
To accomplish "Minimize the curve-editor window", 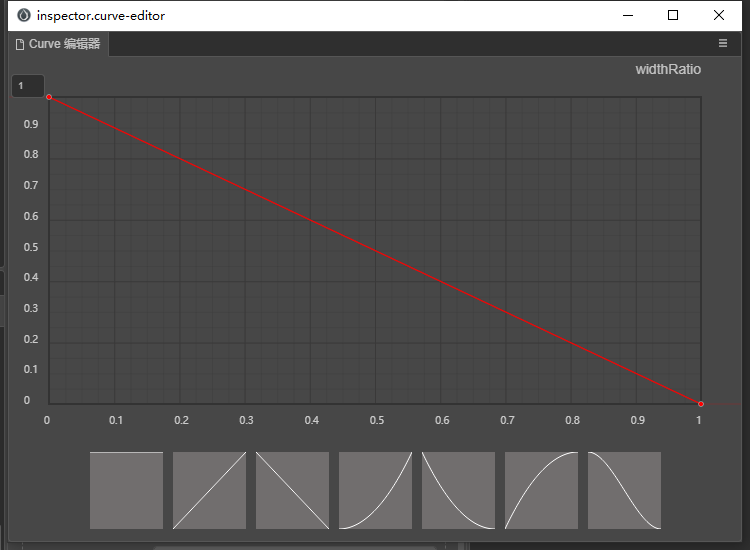I will point(628,15).
